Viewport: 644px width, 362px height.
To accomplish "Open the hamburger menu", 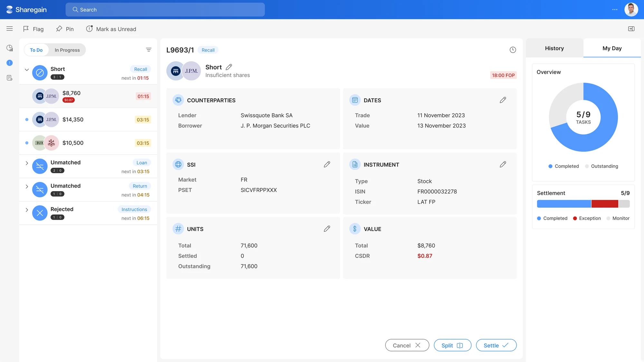I will tap(10, 29).
